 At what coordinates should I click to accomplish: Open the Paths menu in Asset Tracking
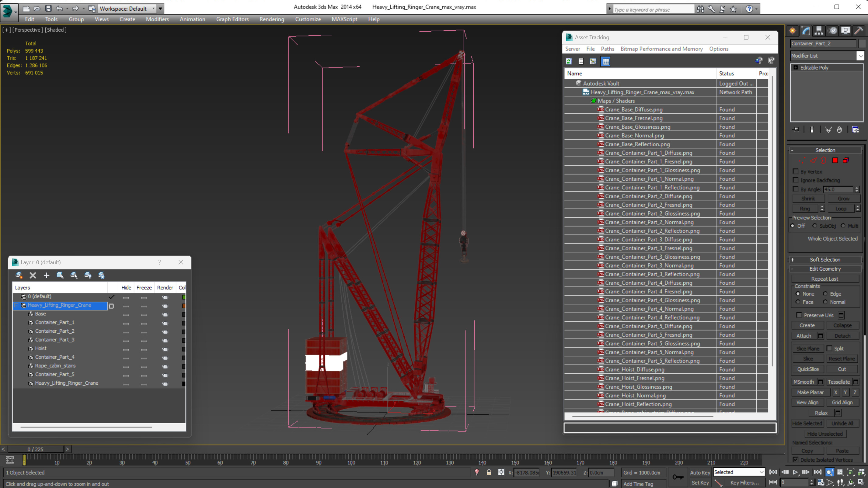607,49
